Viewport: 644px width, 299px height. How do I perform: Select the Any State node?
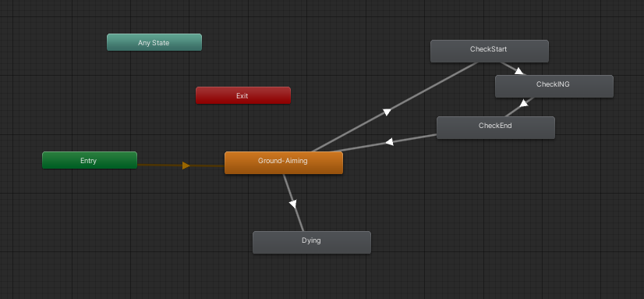coord(154,42)
